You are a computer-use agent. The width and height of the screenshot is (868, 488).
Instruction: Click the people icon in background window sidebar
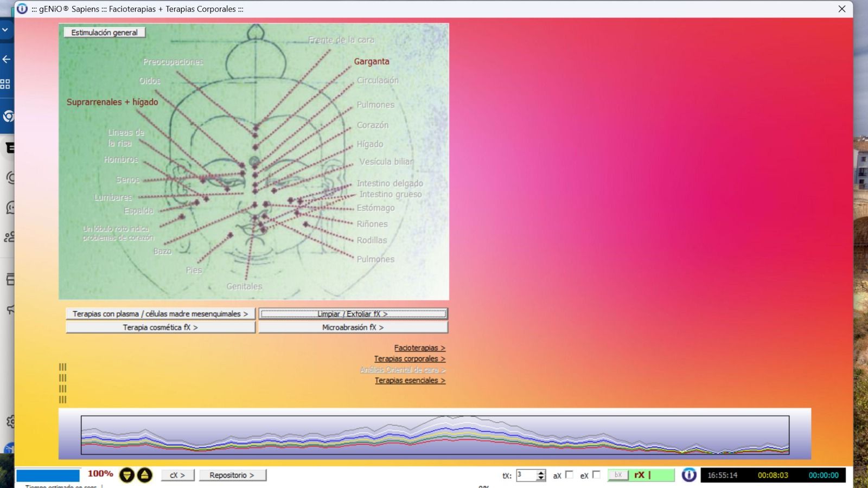(9, 237)
